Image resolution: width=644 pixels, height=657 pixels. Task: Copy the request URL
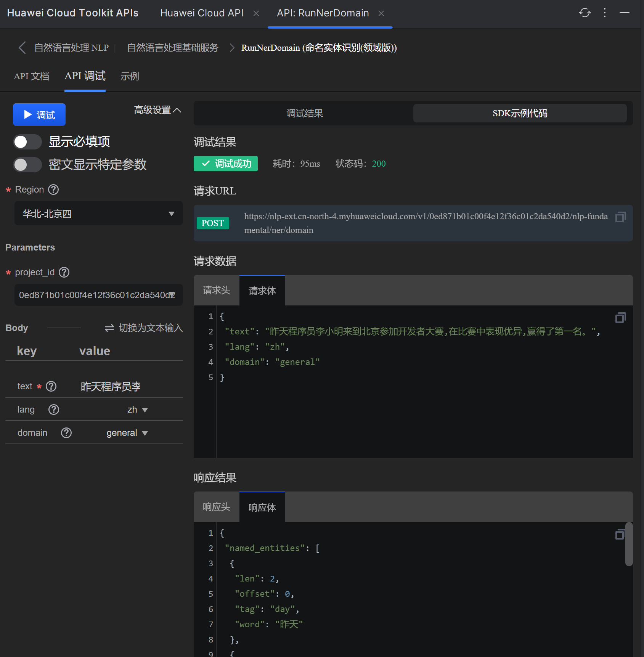click(621, 217)
